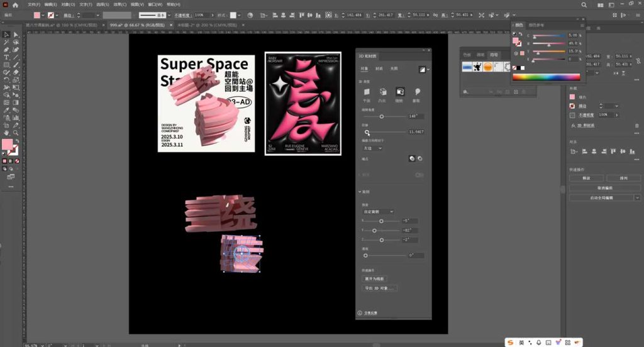The width and height of the screenshot is (644, 347).
Task: Click the None mode button in the toolbar
Action: [x=17, y=161]
